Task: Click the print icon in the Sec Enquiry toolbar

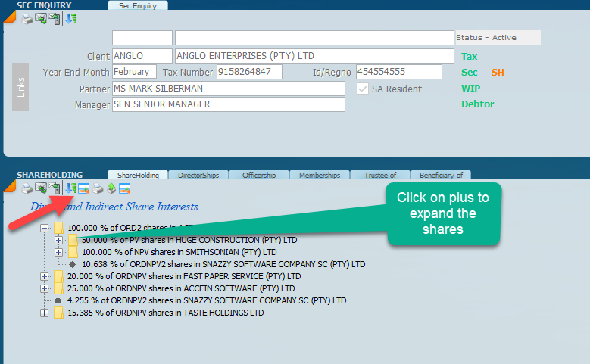Action: click(x=27, y=18)
